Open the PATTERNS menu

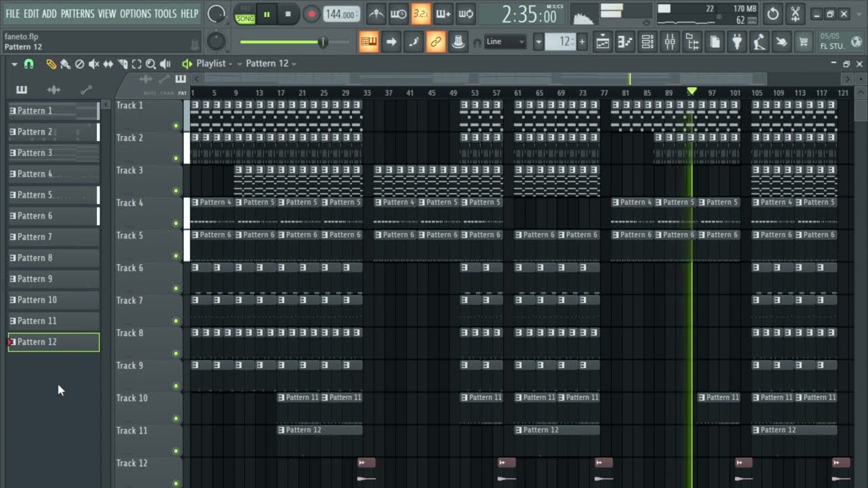point(77,14)
